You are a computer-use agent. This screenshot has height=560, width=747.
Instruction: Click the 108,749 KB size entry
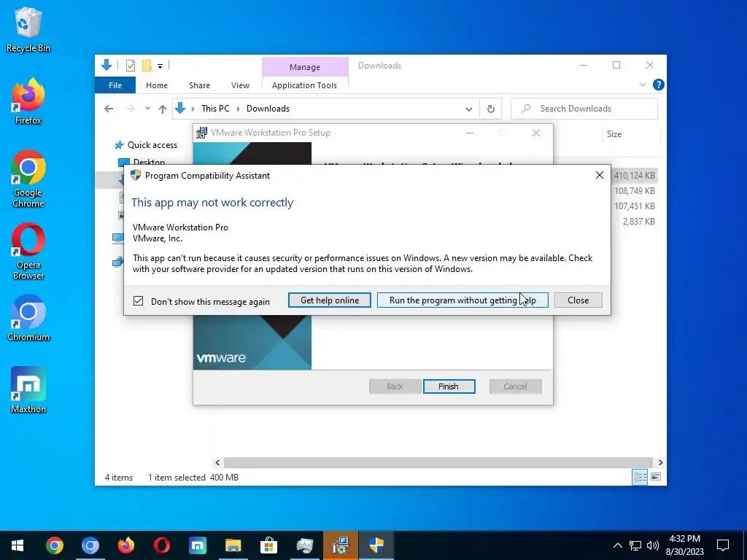click(x=634, y=190)
